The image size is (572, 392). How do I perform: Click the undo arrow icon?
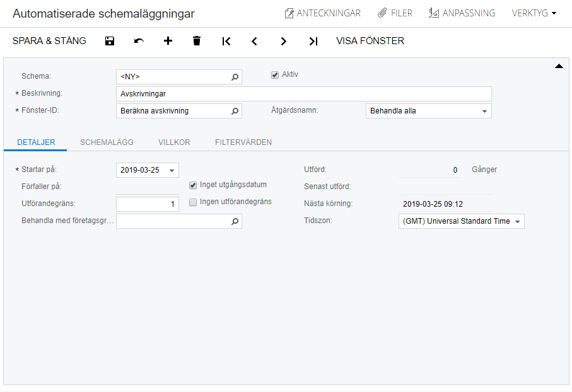(x=139, y=41)
